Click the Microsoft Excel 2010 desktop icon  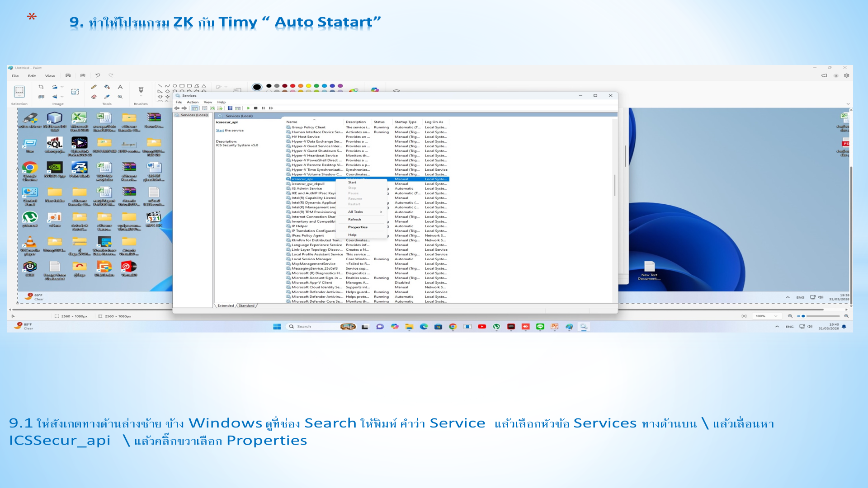point(80,121)
